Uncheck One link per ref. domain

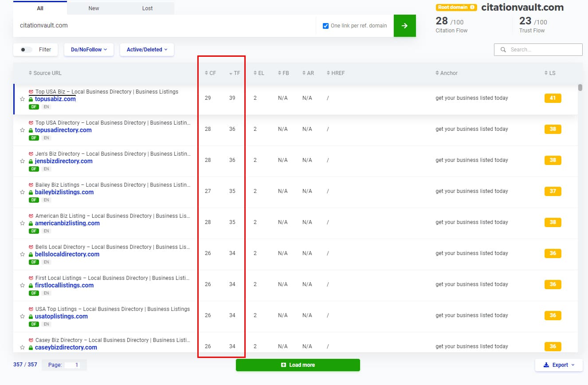(x=326, y=26)
